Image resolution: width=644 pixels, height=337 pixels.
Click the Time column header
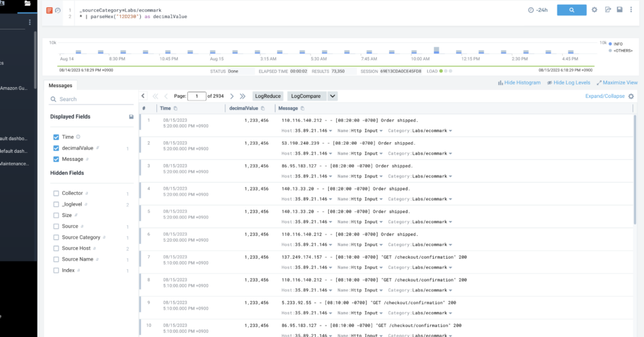click(165, 109)
